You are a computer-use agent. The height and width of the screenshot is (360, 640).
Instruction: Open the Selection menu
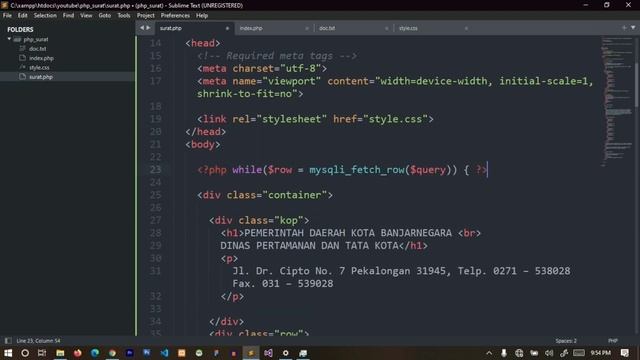pyautogui.click(x=45, y=16)
